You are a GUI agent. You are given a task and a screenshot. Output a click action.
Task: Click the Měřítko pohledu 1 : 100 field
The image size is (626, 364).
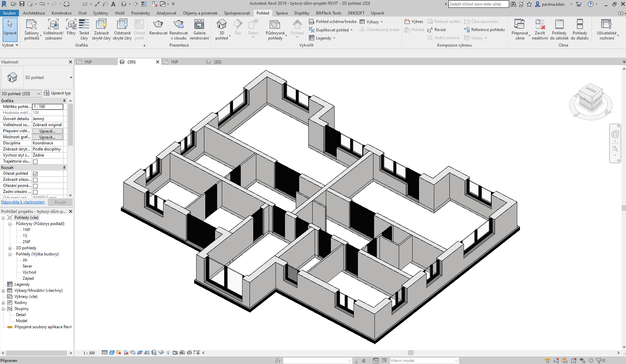48,107
